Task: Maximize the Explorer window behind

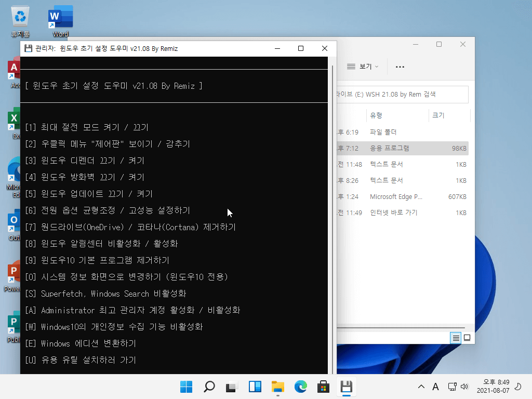Action: click(x=439, y=45)
